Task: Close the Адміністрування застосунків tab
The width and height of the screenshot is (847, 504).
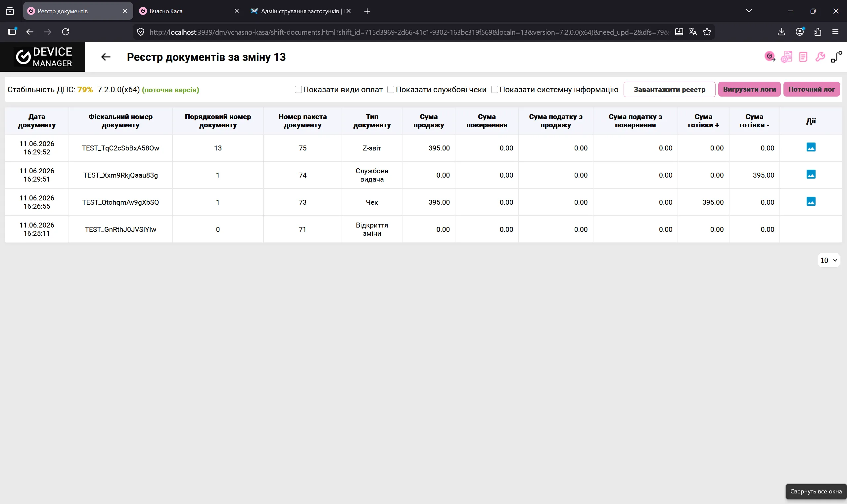Action: (x=349, y=11)
